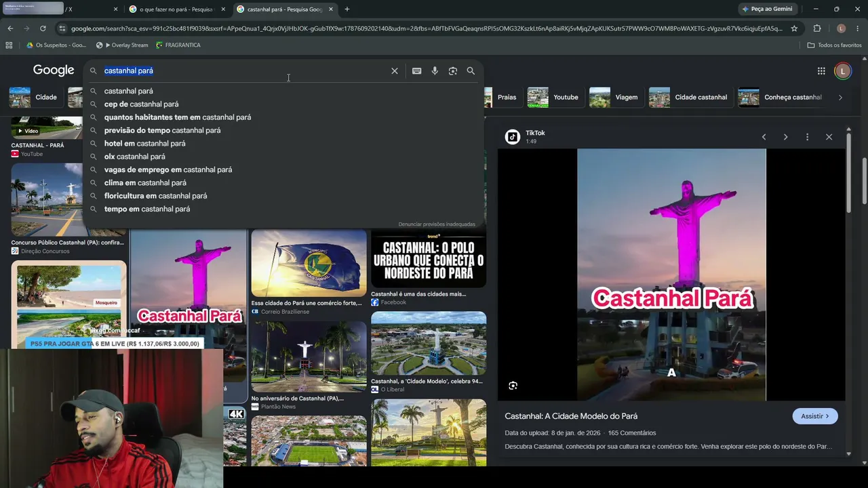The height and width of the screenshot is (488, 868).
Task: Choose suggestion 'cep de castanhal pará'
Action: (x=283, y=104)
